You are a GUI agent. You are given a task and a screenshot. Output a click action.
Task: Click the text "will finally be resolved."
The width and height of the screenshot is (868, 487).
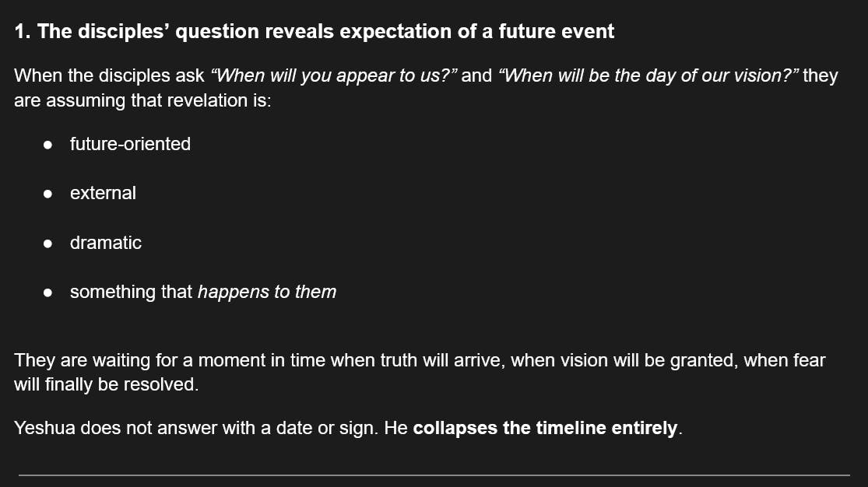point(107,384)
